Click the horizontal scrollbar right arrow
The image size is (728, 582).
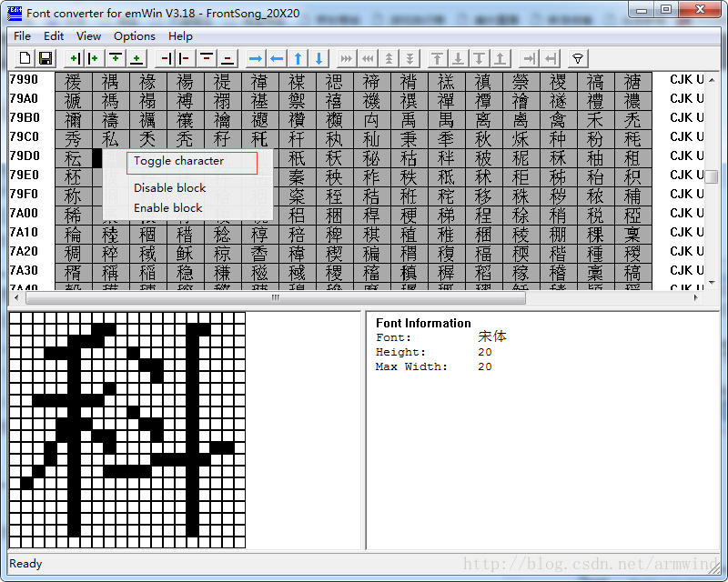click(695, 297)
